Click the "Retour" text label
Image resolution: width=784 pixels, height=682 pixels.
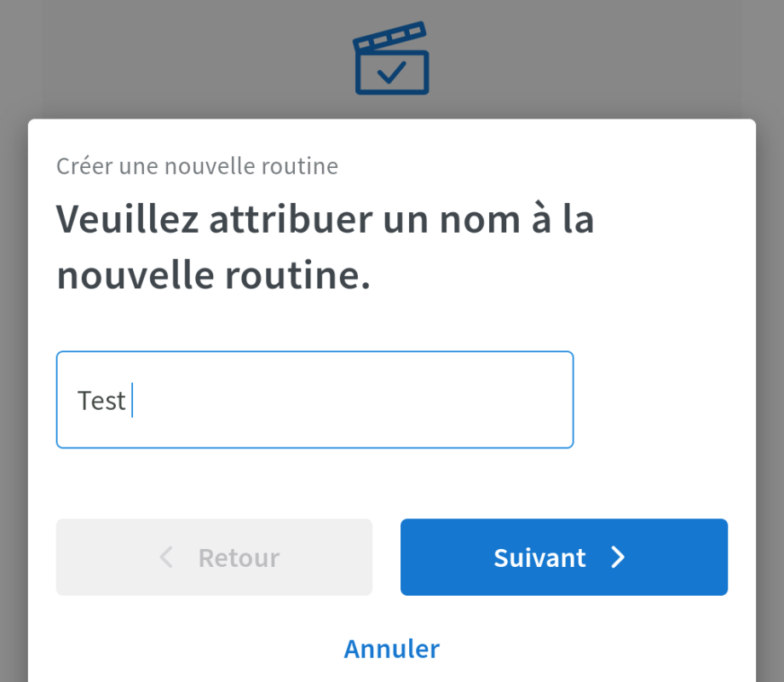[239, 558]
